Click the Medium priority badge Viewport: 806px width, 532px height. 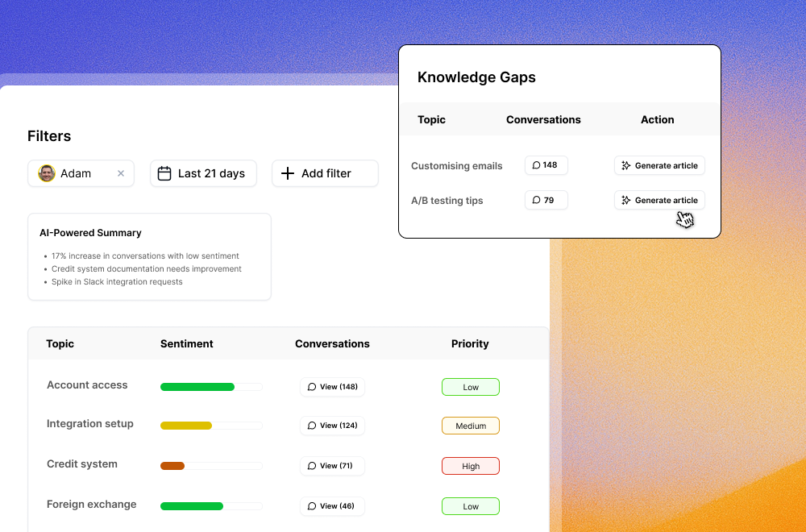tap(471, 426)
